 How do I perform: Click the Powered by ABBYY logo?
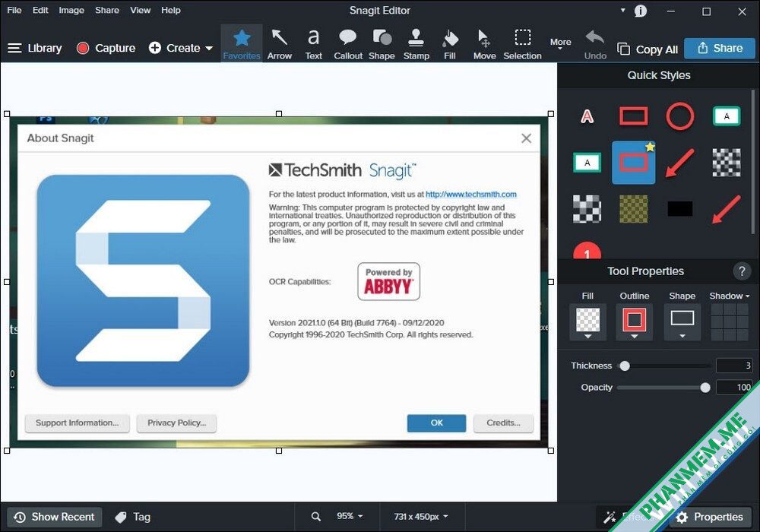click(388, 281)
